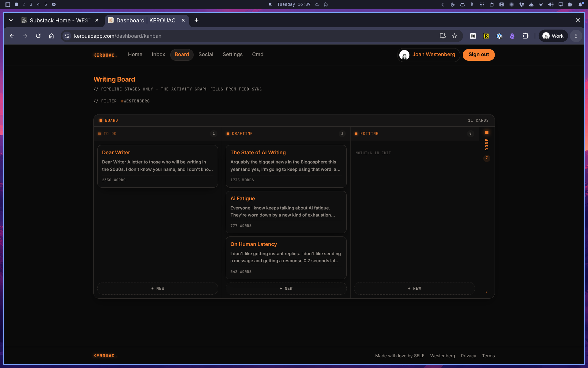Click the yellow R extension icon

(486, 36)
